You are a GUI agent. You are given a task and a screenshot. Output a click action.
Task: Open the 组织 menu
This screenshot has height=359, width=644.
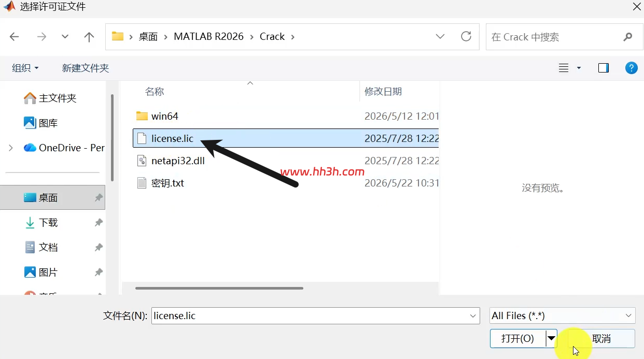(25, 68)
